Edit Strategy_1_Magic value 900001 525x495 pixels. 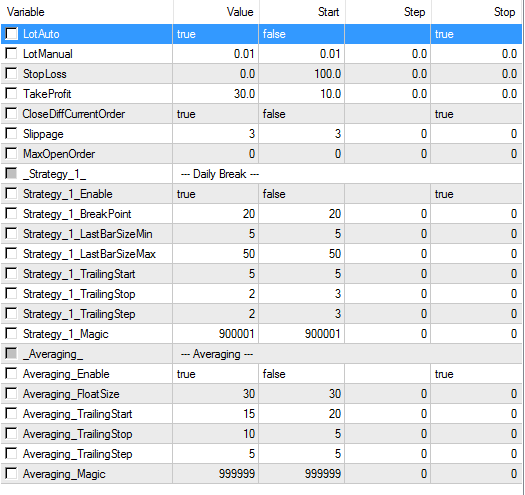click(216, 334)
